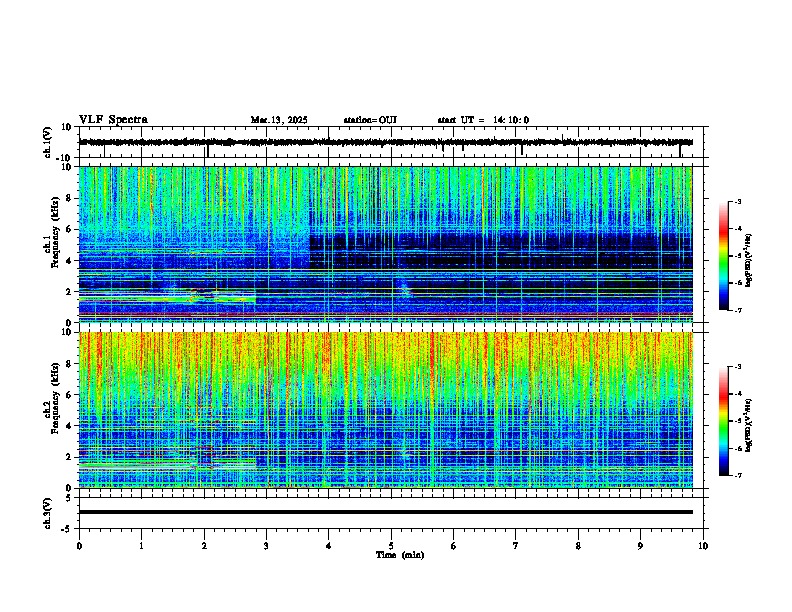The height and width of the screenshot is (612, 792).
Task: Click the "-3" label on ch.1 color bar
Action: pos(737,201)
